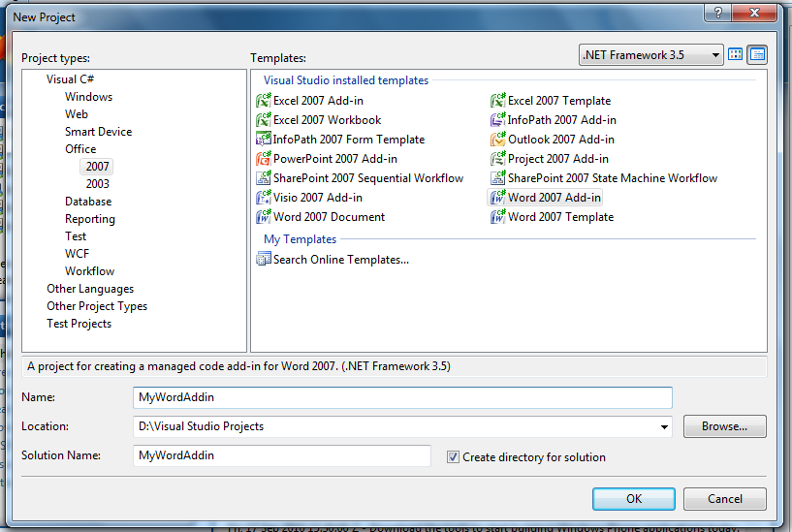Select the Word 2007 Template icon

497,216
